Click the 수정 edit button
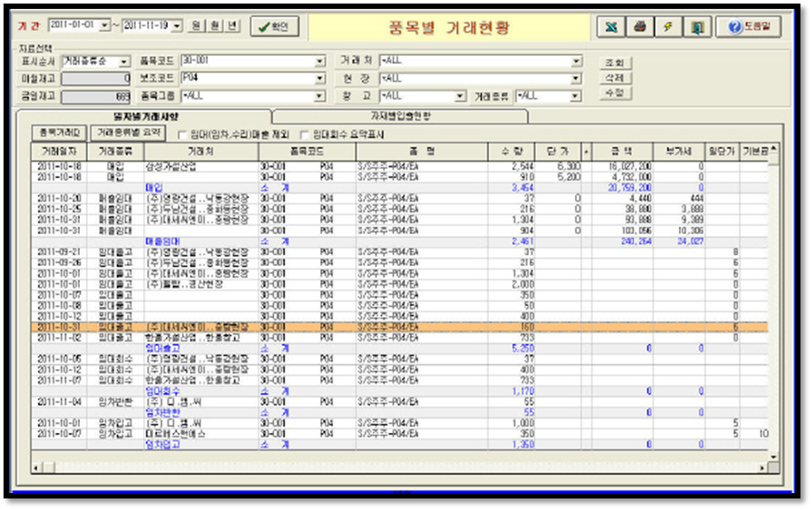812x510 pixels. click(x=615, y=94)
